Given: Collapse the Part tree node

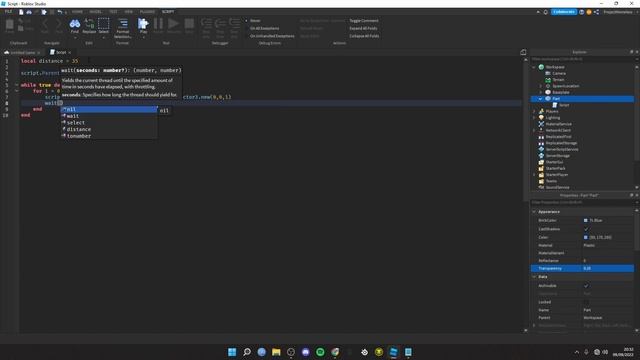Looking at the screenshot, I should pos(541,99).
